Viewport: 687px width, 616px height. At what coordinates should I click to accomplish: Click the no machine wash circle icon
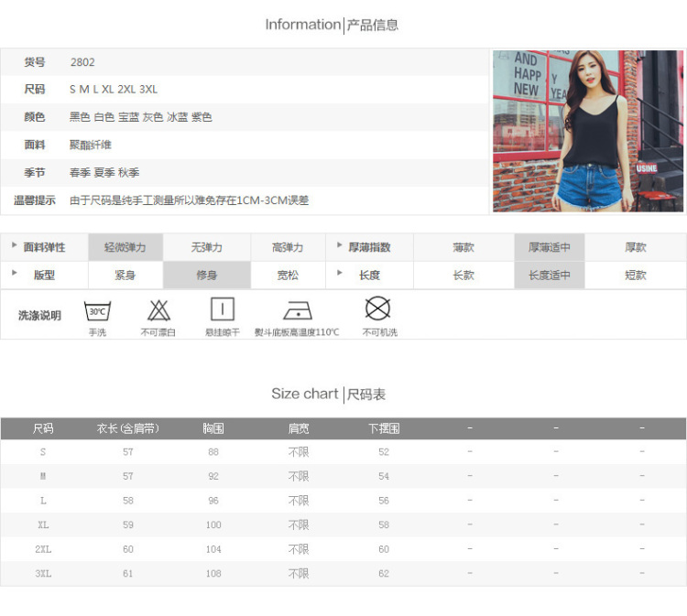click(x=377, y=308)
